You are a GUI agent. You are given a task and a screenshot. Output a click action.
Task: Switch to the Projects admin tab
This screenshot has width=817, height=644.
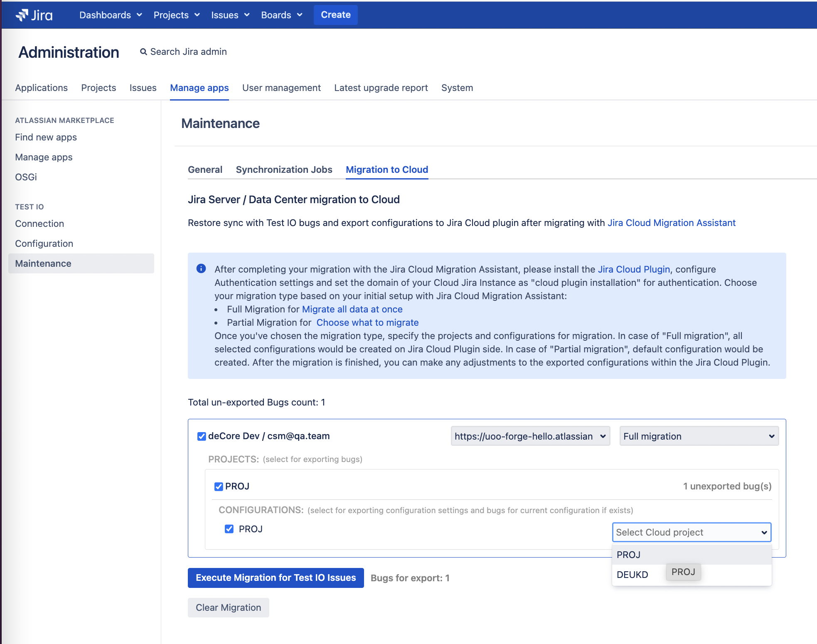[98, 88]
